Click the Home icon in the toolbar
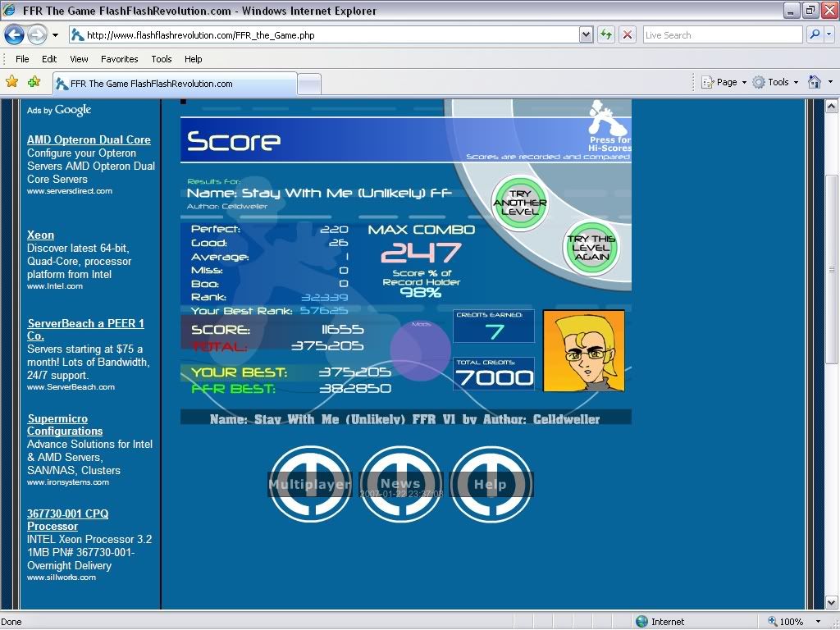Image resolution: width=840 pixels, height=630 pixels. (815, 82)
